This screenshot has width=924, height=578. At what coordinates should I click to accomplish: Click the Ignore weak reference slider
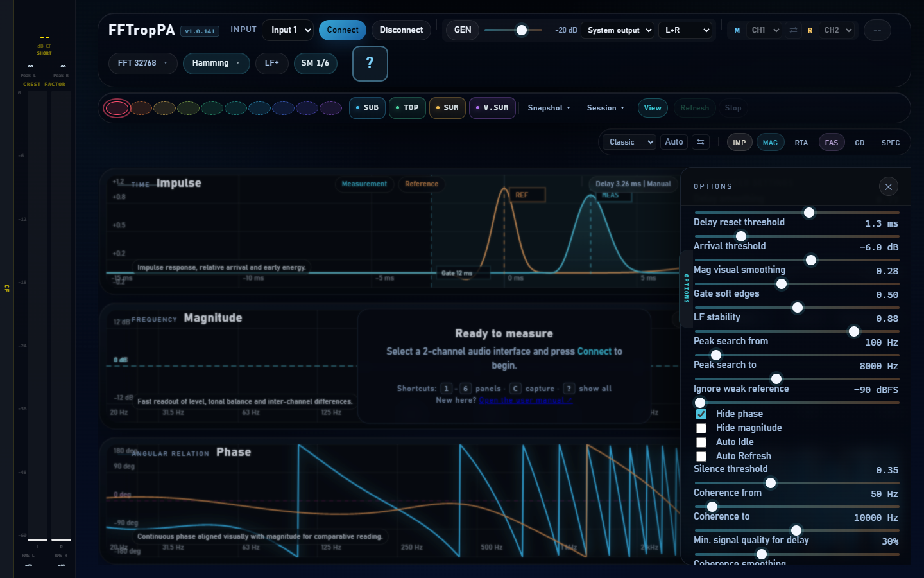point(797,403)
